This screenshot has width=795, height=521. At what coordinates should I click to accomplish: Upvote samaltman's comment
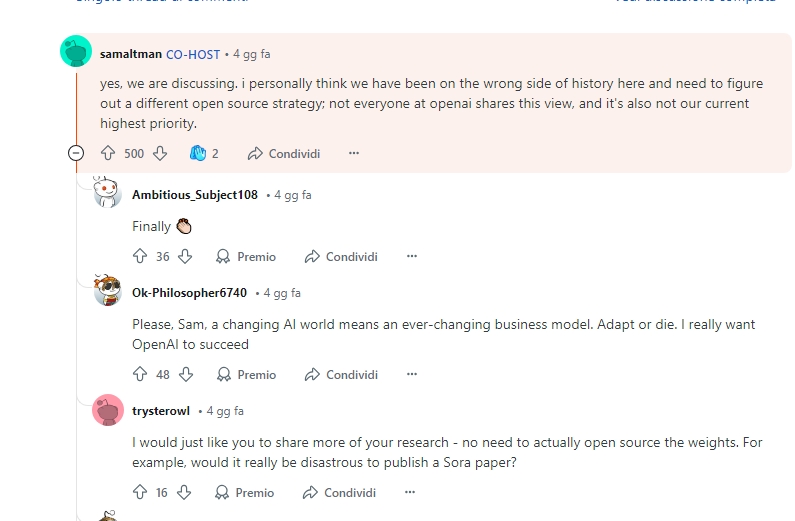(x=108, y=154)
